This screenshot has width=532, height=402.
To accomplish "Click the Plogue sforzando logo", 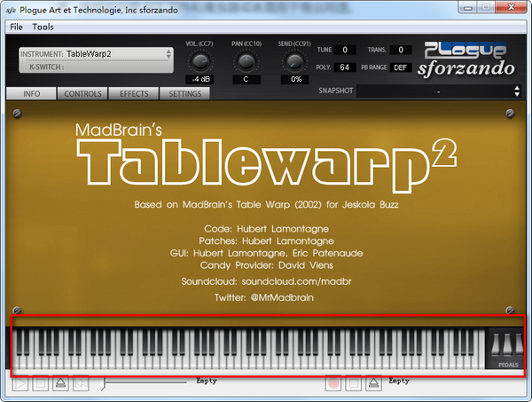I will (466, 59).
